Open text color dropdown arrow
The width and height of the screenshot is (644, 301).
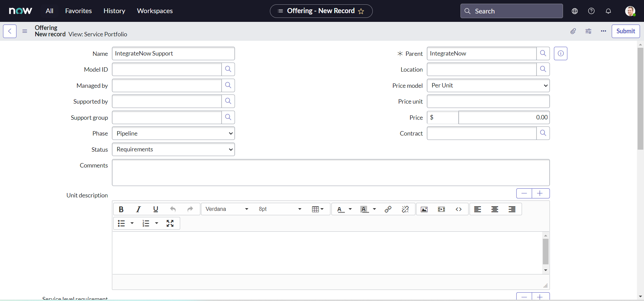point(350,209)
